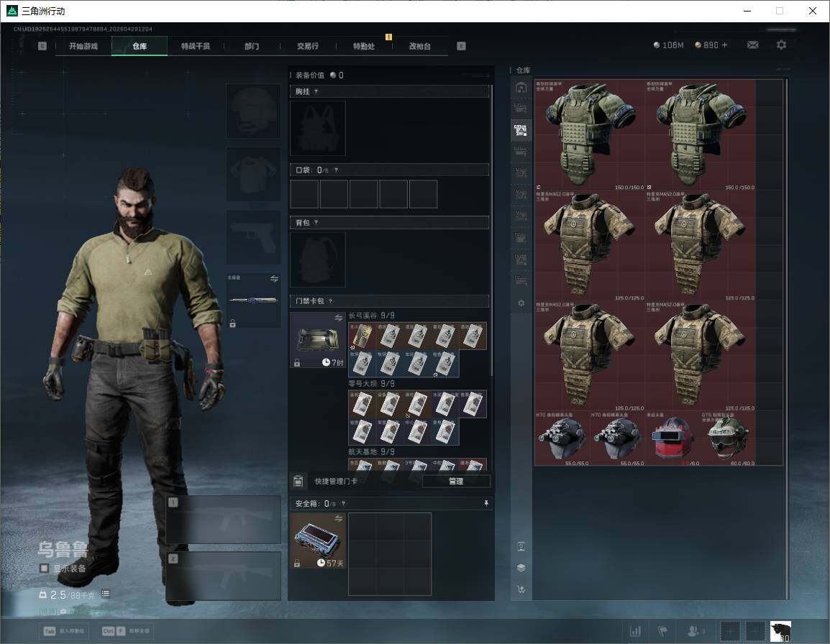Screen dimensions: 830x644
Task: Open the friends list icon in bottom bar
Action: pos(695,631)
